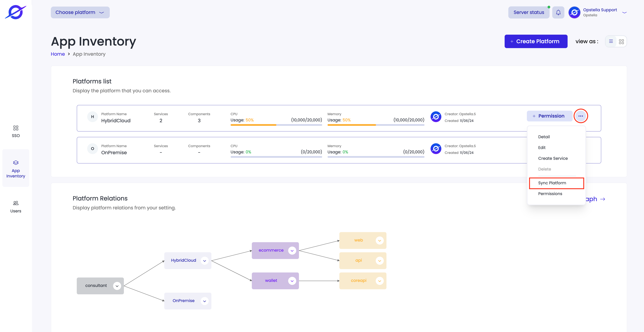Select Edit from the context menu

click(x=542, y=147)
